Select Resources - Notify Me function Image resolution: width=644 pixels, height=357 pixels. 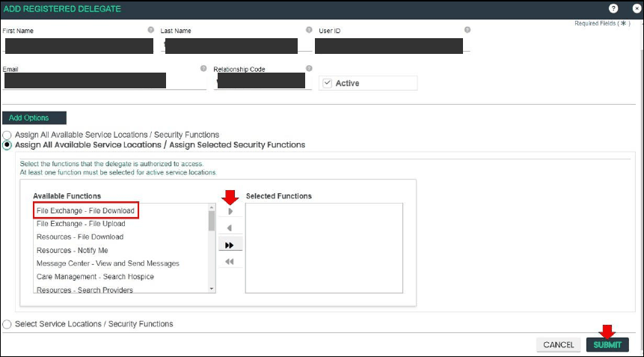click(x=73, y=251)
